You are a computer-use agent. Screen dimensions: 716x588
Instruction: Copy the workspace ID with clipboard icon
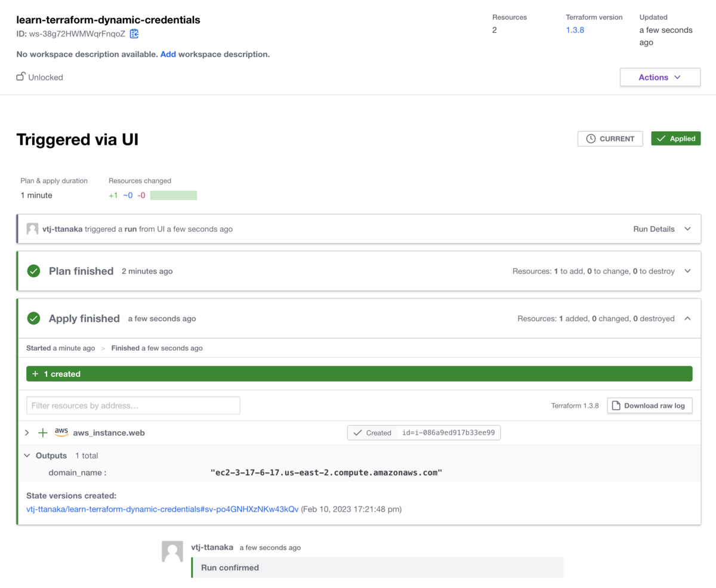(x=134, y=34)
